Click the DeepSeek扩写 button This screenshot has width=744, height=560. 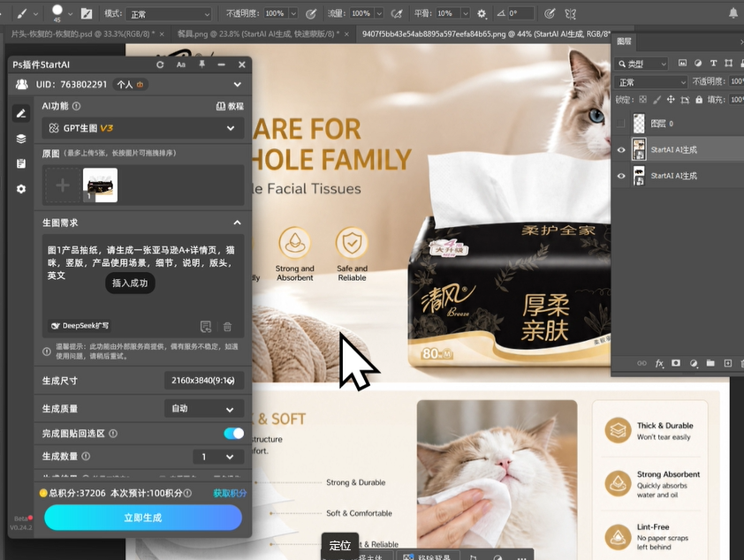80,326
